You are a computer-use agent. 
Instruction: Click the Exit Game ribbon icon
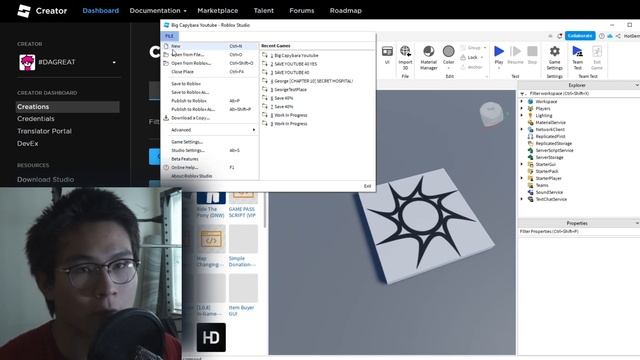click(597, 52)
